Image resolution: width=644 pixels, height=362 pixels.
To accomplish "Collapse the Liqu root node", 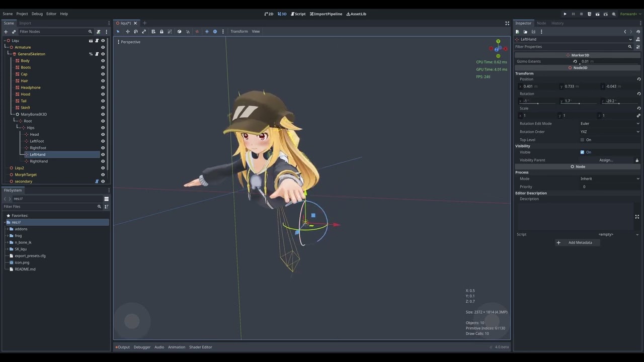I will pyautogui.click(x=5, y=41).
